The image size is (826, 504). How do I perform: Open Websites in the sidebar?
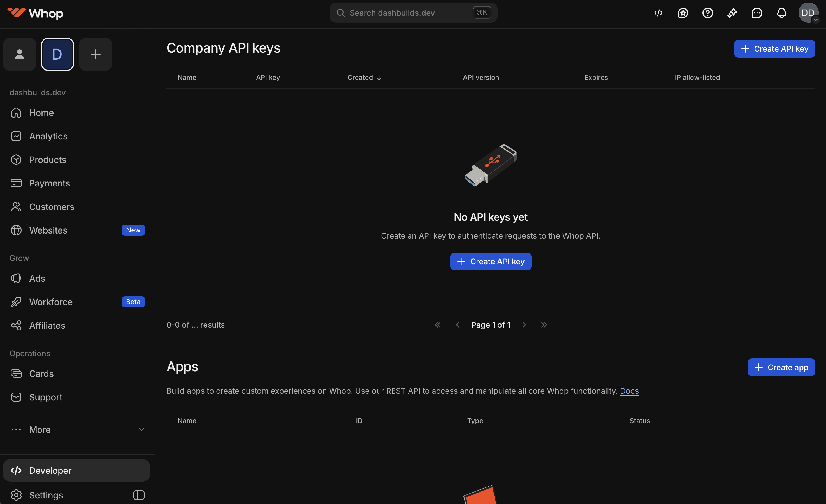[x=76, y=230]
